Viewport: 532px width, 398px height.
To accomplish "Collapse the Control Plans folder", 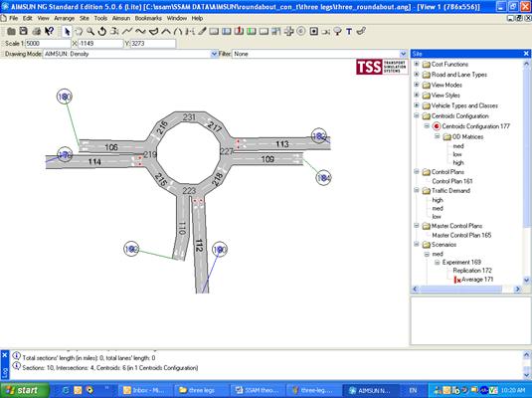I will pos(417,172).
